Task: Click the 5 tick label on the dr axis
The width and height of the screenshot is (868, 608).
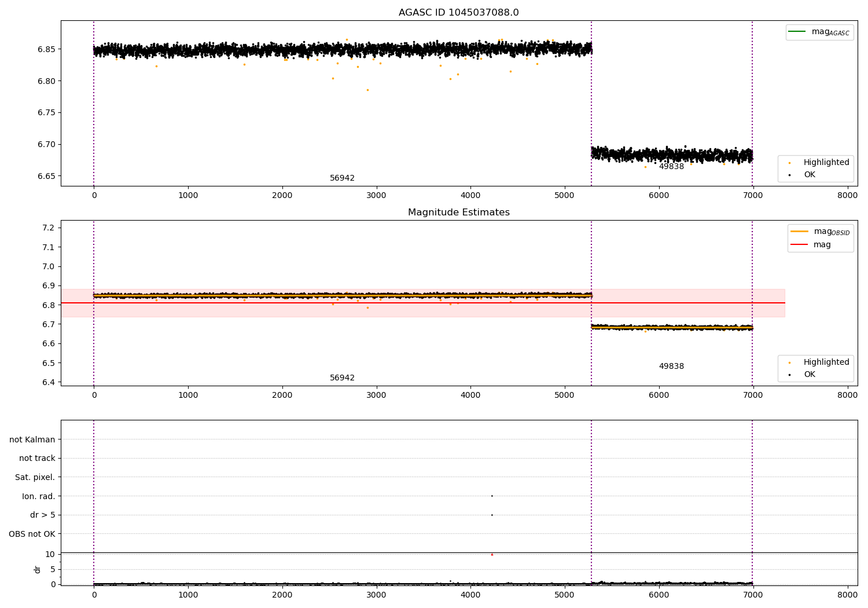Action: point(53,569)
